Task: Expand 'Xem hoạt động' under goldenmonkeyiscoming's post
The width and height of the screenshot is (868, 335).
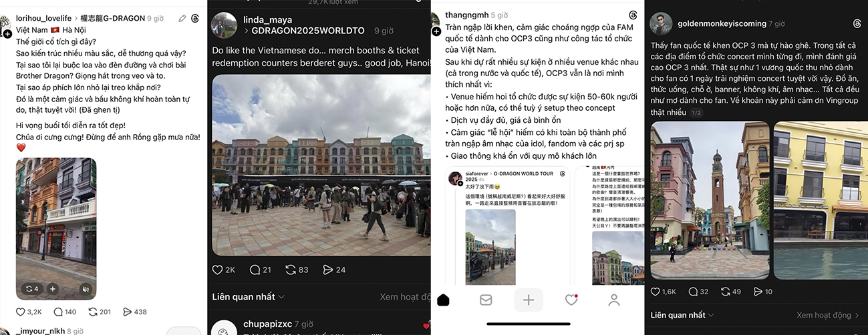Action: pyautogui.click(x=828, y=315)
